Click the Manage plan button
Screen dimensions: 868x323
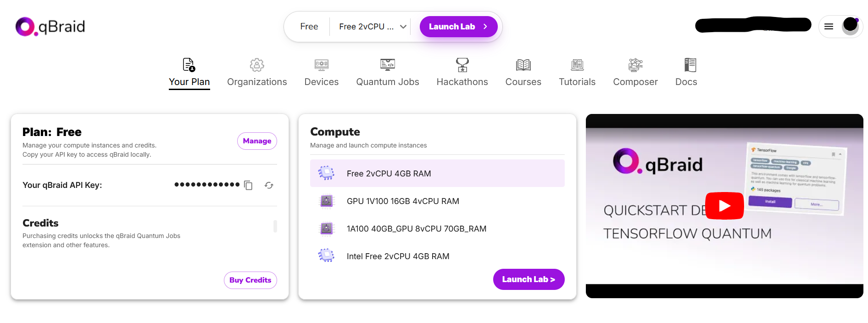pyautogui.click(x=257, y=141)
